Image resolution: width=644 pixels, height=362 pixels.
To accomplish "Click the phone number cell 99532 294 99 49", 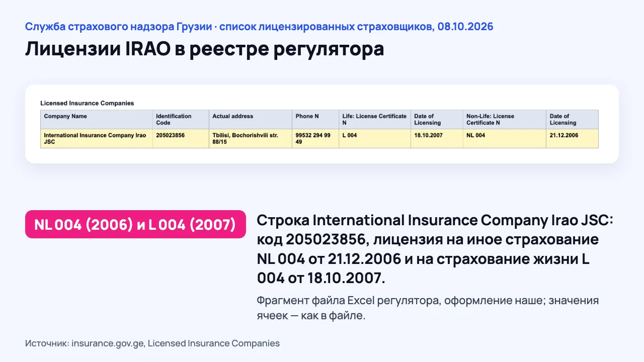I will pyautogui.click(x=315, y=139).
